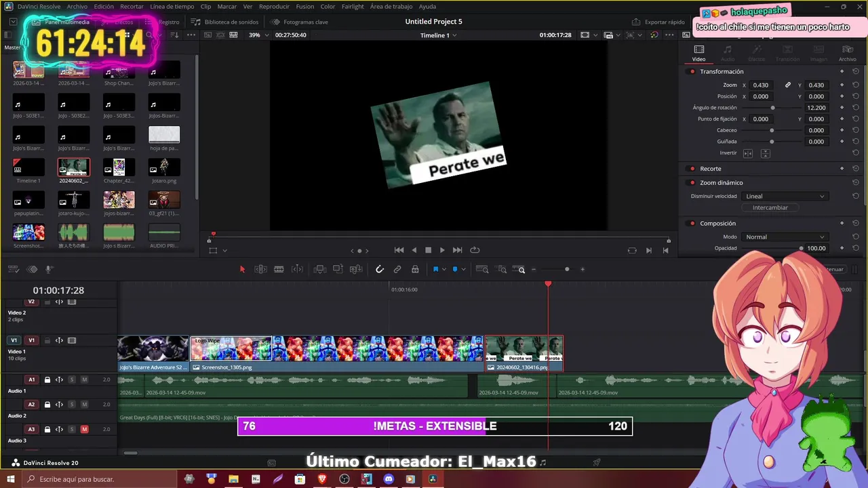This screenshot has width=868, height=488.
Task: Open the Edición menu
Action: (104, 6)
